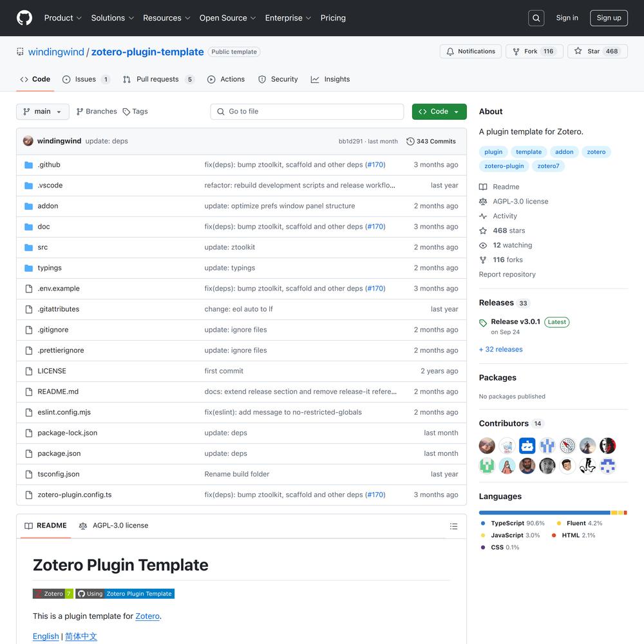Open the LICENSE file
Viewport: 644px width, 644px height.
tap(52, 371)
